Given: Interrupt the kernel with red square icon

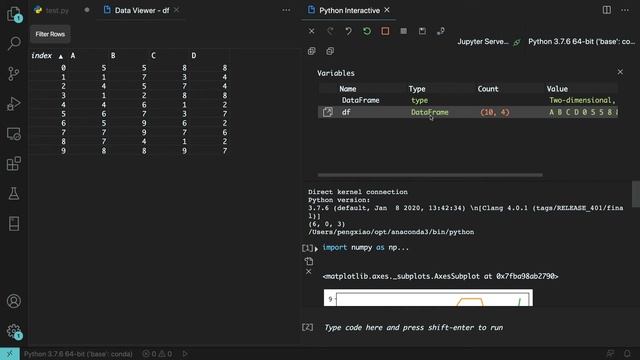Looking at the screenshot, I should [x=385, y=31].
